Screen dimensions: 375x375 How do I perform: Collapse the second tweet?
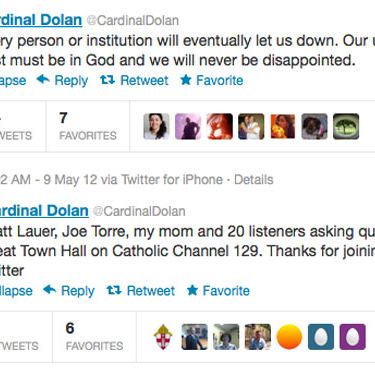16,291
